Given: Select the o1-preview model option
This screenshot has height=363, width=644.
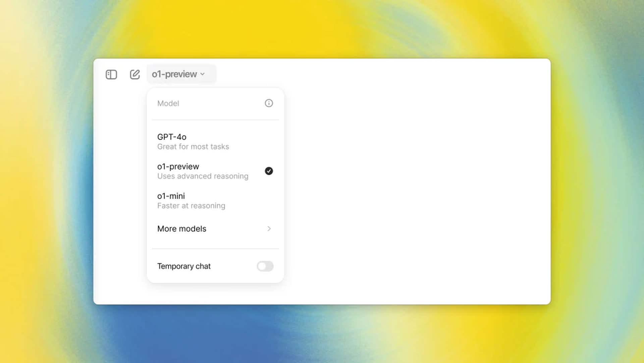Looking at the screenshot, I should [215, 171].
